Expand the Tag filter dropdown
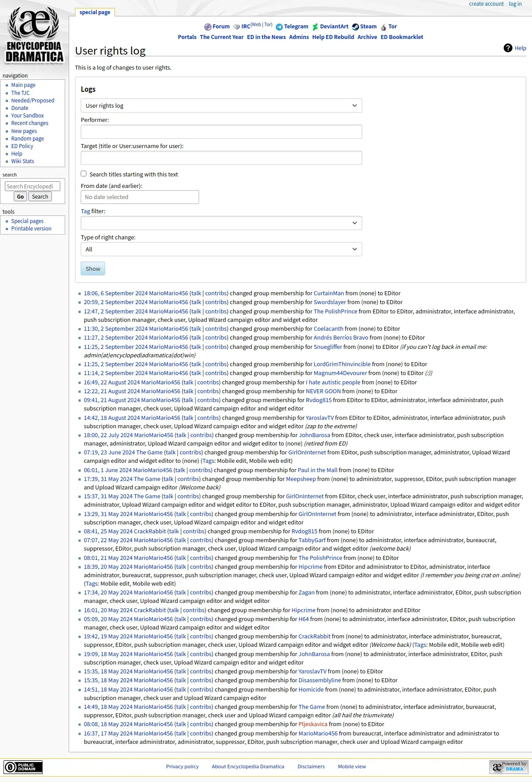This screenshot has height=782, width=532. pos(221,223)
